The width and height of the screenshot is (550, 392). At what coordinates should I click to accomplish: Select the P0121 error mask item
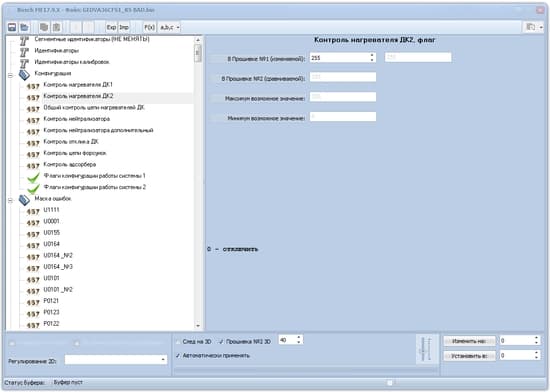(51, 301)
